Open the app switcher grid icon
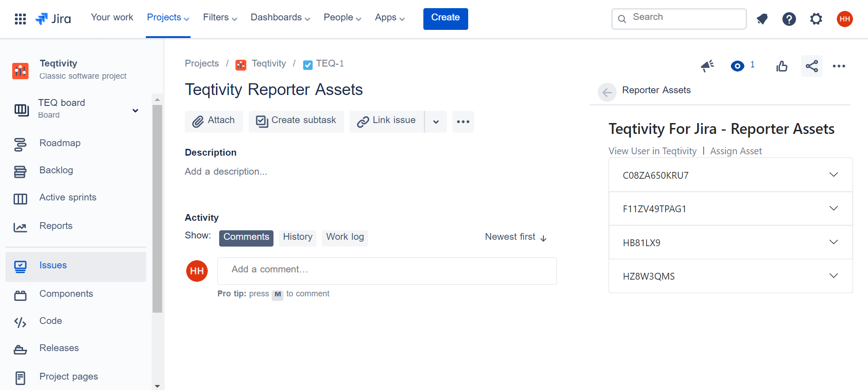Screen dimensions: 868x390 [x=20, y=19]
